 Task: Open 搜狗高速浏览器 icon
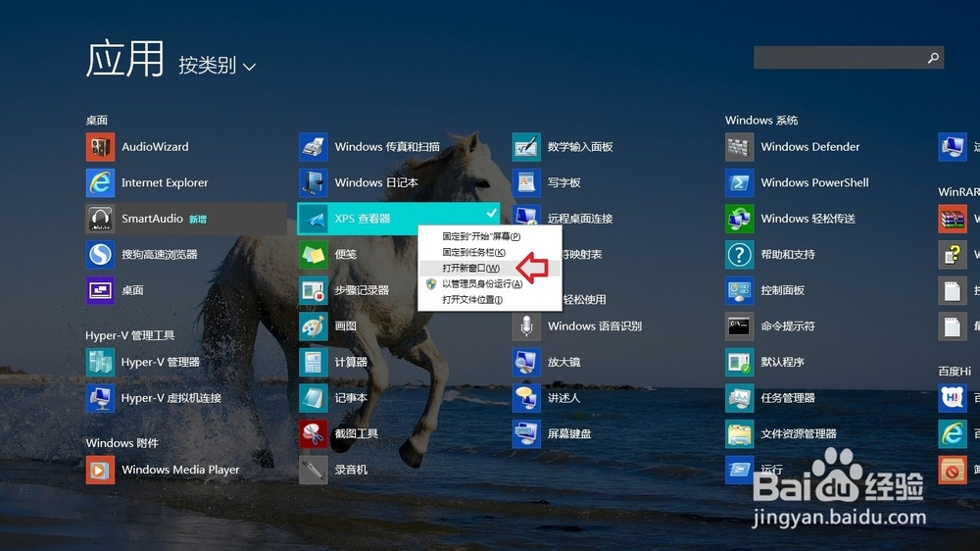[100, 255]
